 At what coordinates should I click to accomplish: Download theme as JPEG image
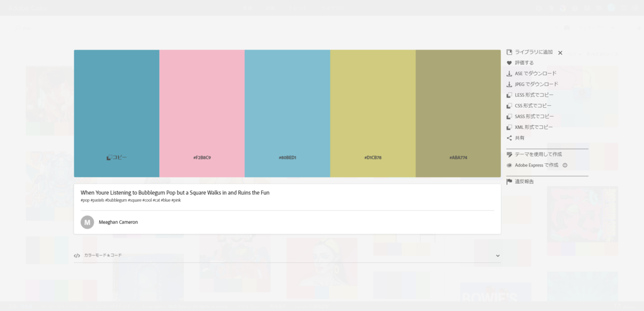point(532,84)
